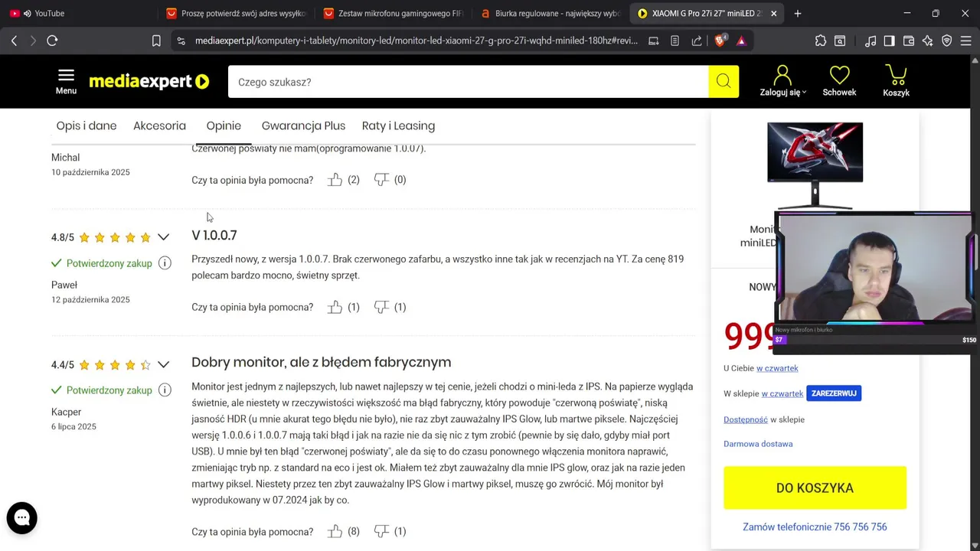The width and height of the screenshot is (980, 551).
Task: Select the Opinie section tab
Action: point(224,126)
